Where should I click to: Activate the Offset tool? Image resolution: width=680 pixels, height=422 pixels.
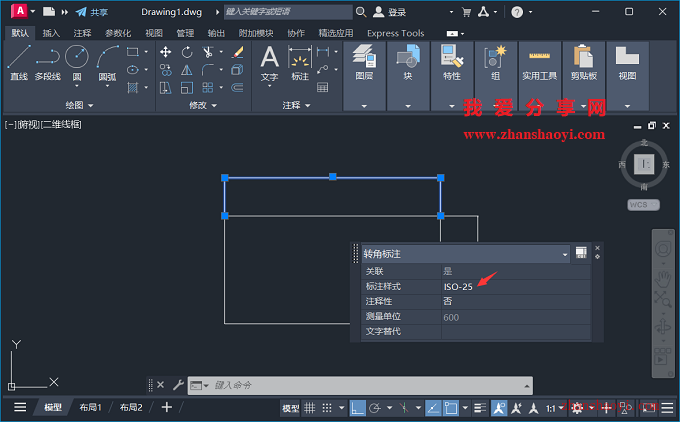237,88
